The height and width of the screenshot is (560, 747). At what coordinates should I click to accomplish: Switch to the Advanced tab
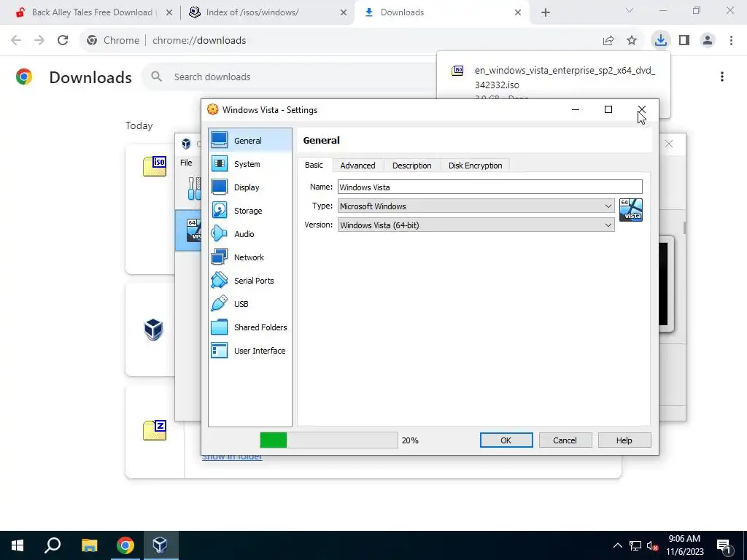[357, 166]
